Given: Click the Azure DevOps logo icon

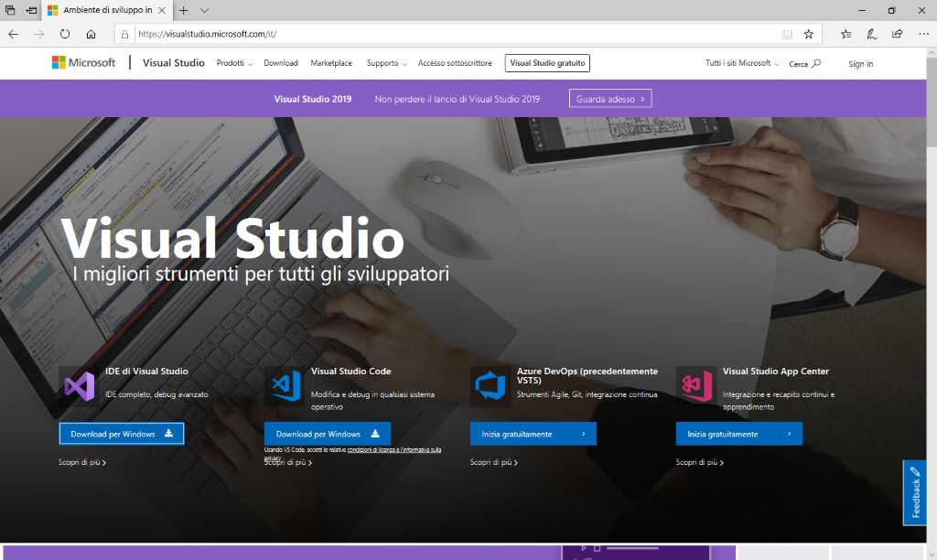Looking at the screenshot, I should pos(490,385).
